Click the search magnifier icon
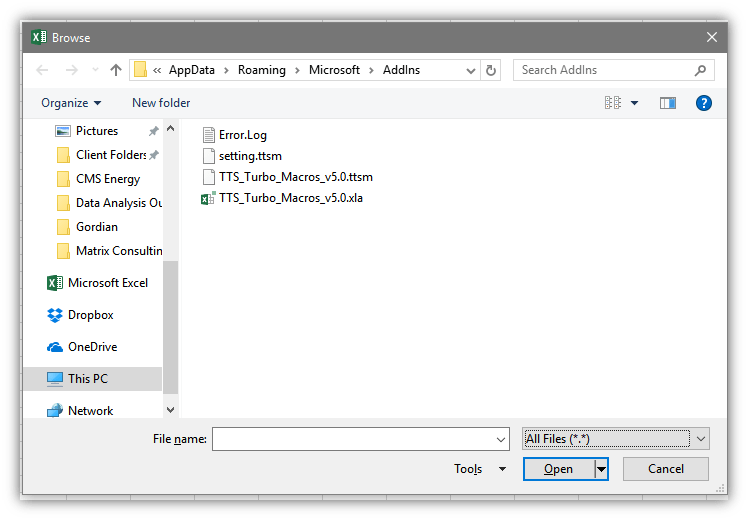The height and width of the screenshot is (520, 748). tap(700, 70)
